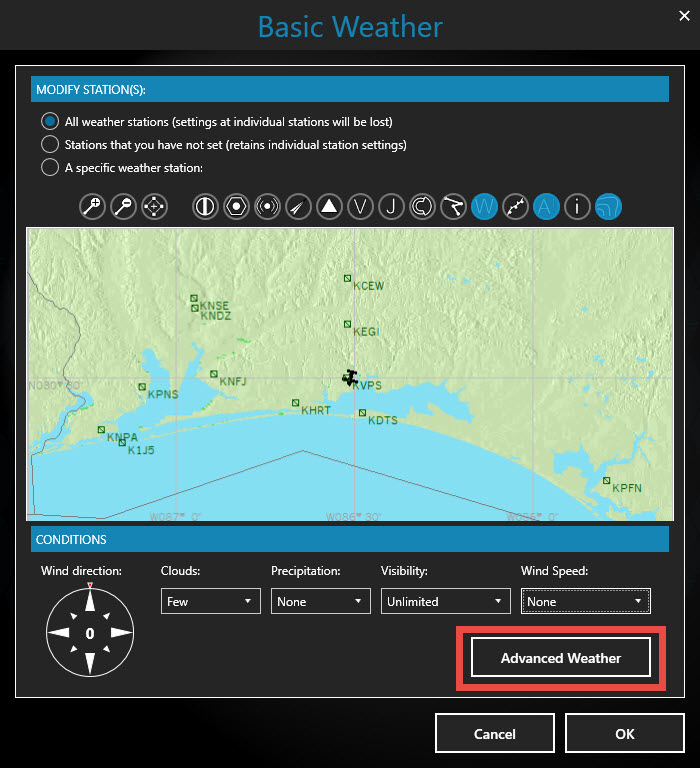The width and height of the screenshot is (700, 768).
Task: Toggle Jet airways J icon
Action: tap(391, 207)
